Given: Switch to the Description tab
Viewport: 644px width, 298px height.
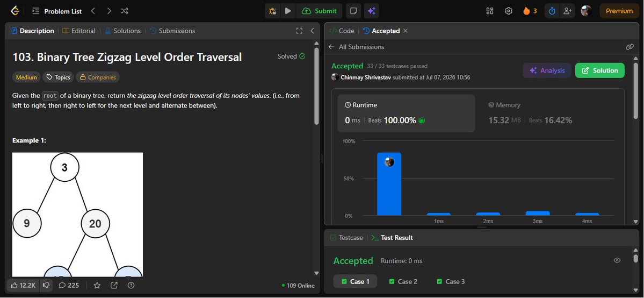Looking at the screenshot, I should pyautogui.click(x=33, y=31).
